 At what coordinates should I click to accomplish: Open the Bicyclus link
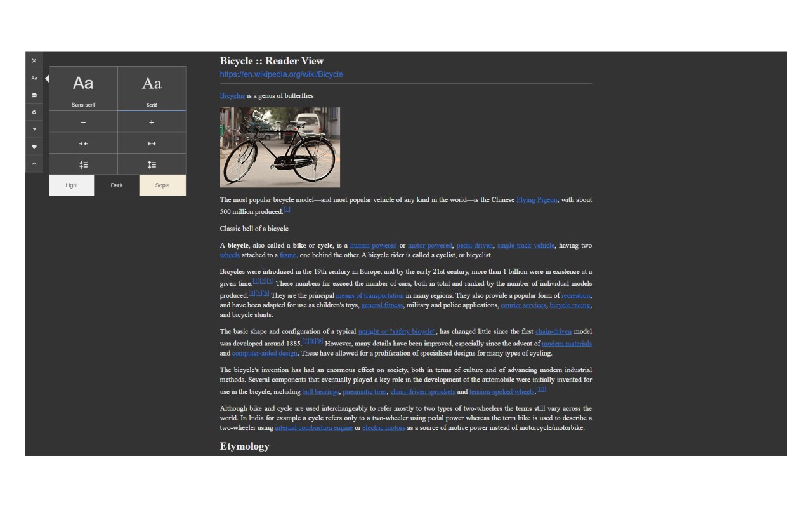pyautogui.click(x=232, y=96)
